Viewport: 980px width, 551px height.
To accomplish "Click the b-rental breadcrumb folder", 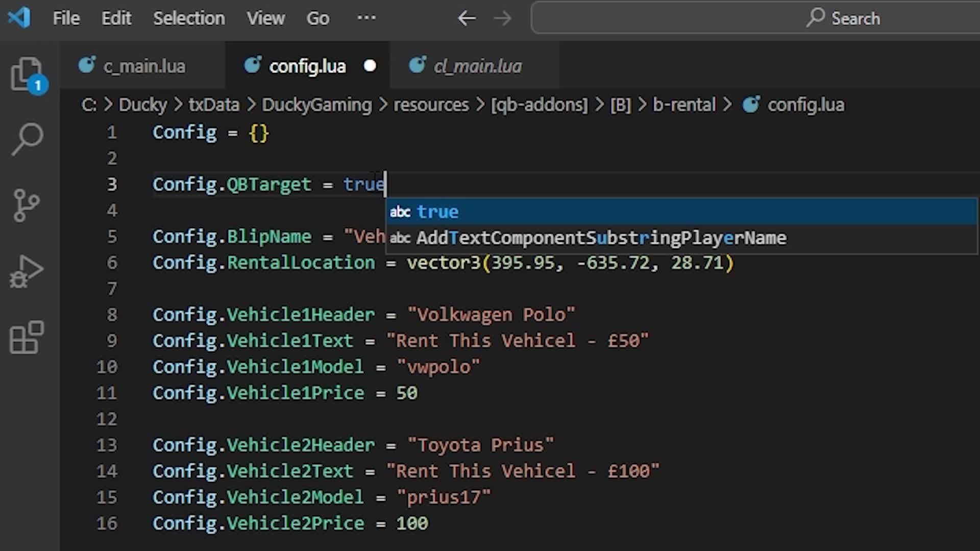I will 684,105.
